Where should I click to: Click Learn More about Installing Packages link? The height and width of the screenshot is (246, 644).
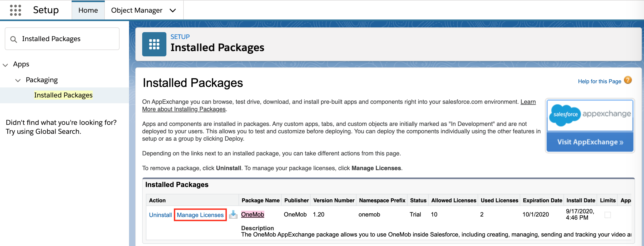339,105
